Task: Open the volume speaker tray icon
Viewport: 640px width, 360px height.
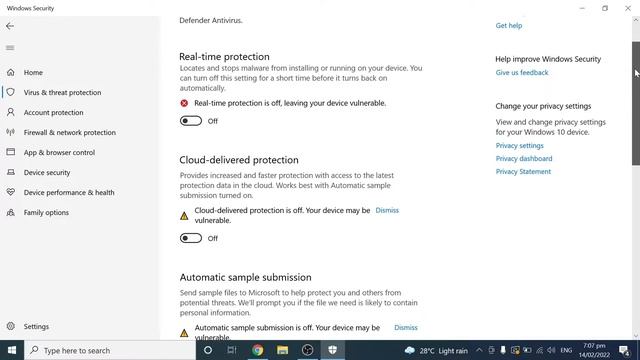Action: tap(551, 350)
